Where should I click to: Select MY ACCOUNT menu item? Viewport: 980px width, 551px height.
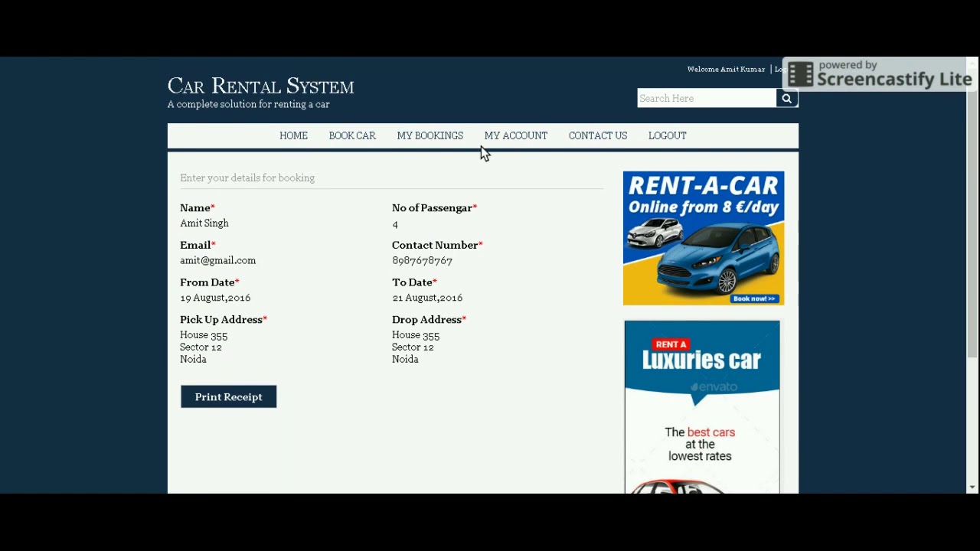click(515, 135)
